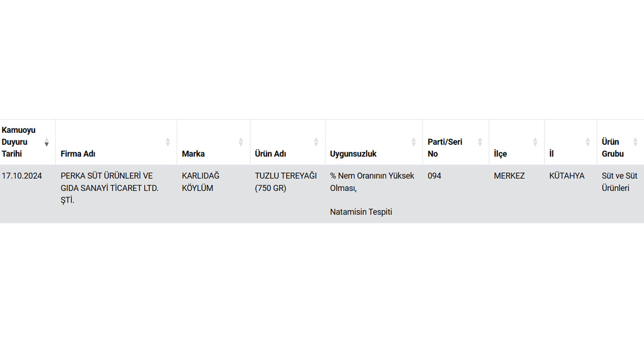Screen dimensions: 644x362
Task: Select the 17.10.2024 date cell
Action: 22,176
